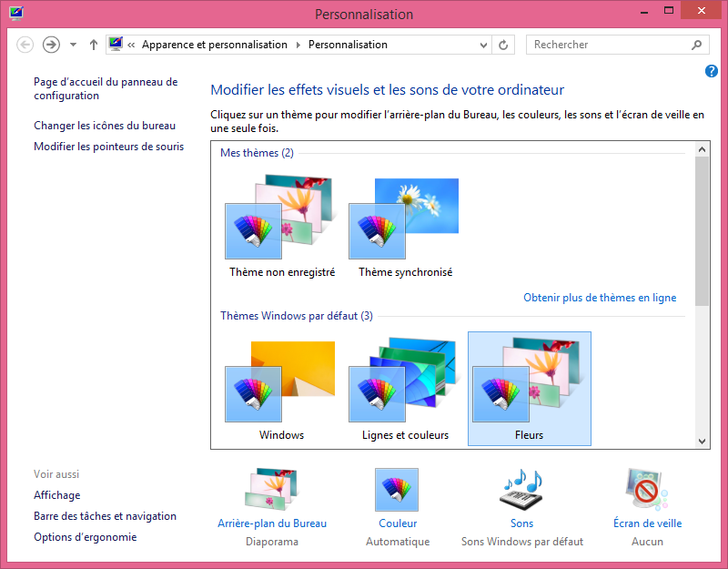Click the Diaporama status text
This screenshot has height=569, width=728.
272,542
